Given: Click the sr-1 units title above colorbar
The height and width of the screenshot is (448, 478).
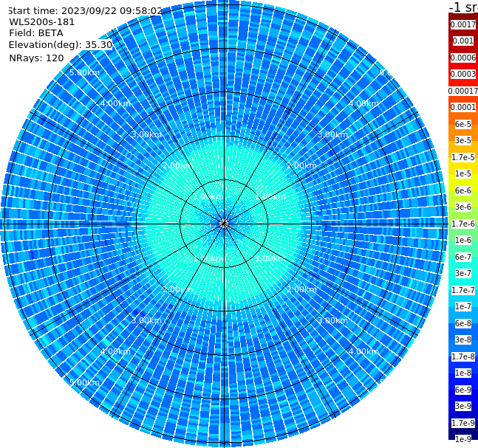Looking at the screenshot, I should pos(463,7).
